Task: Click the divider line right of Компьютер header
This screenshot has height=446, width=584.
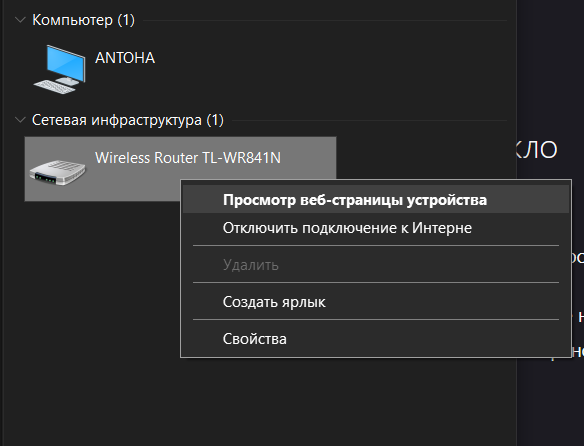Action: pyautogui.click(x=325, y=20)
